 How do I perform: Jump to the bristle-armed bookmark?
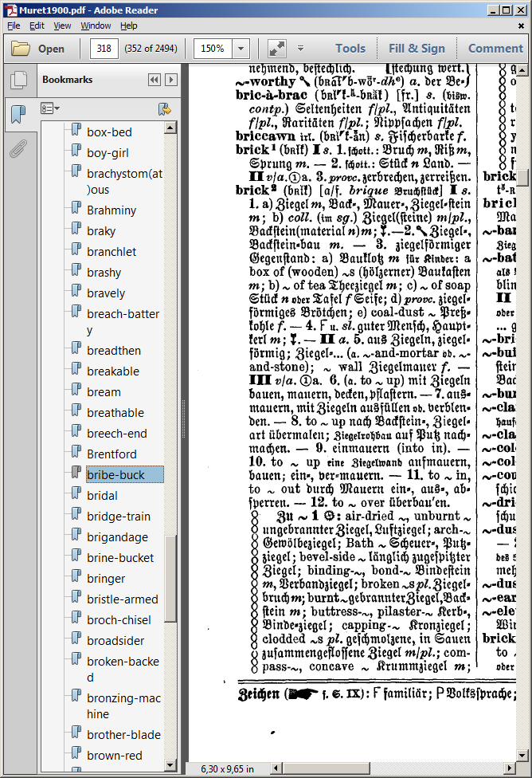(x=123, y=599)
